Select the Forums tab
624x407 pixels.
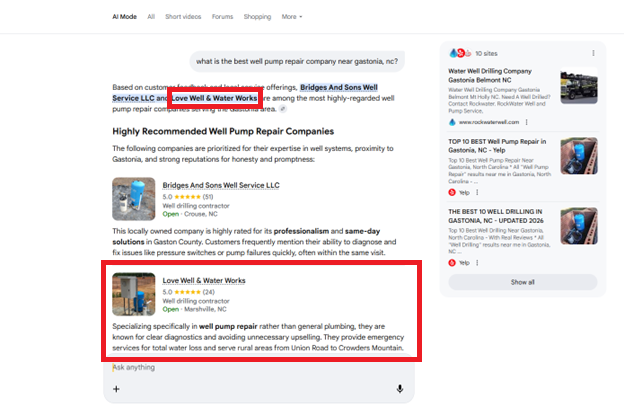click(x=222, y=17)
